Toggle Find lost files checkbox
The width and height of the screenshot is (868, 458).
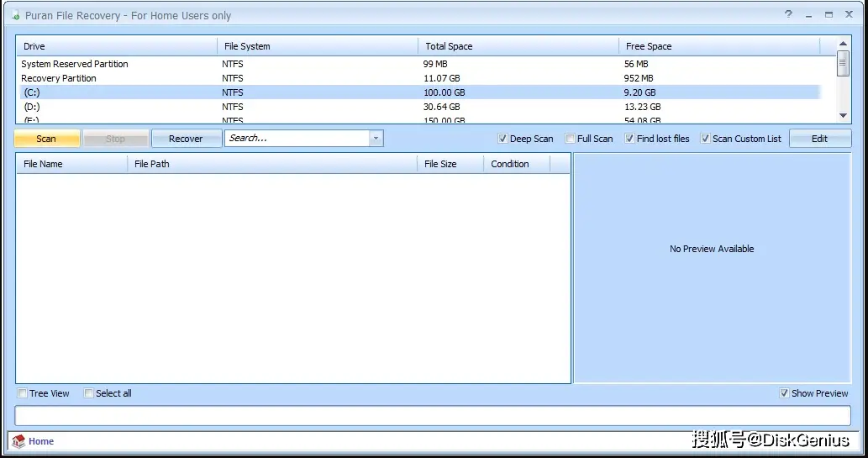coord(629,139)
